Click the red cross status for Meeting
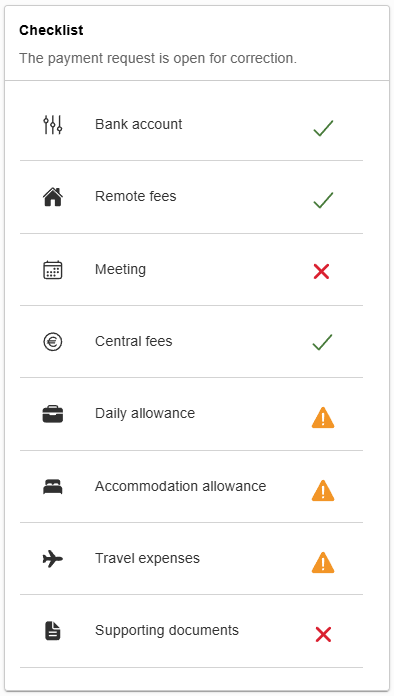394x696 pixels. pos(321,271)
